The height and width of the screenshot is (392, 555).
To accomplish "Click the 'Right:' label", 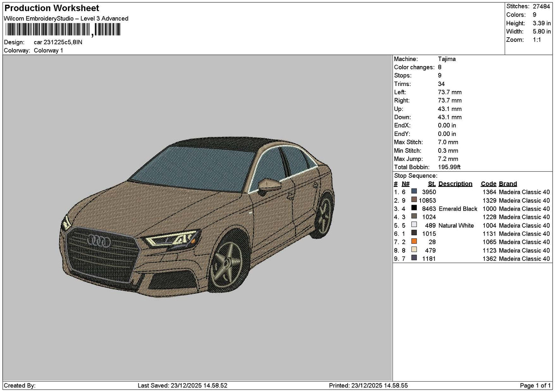I will click(x=402, y=101).
